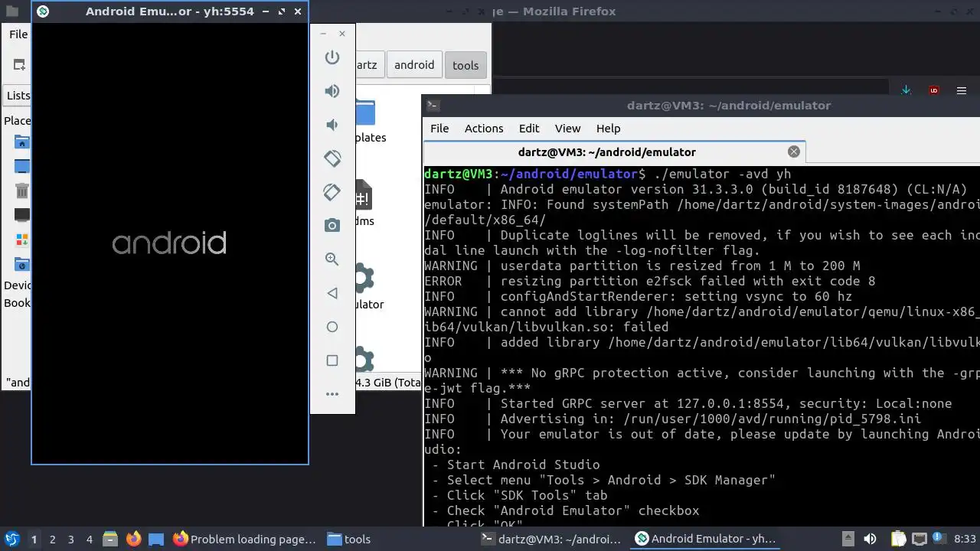
Task: Rotate the emulator right
Action: 332,192
